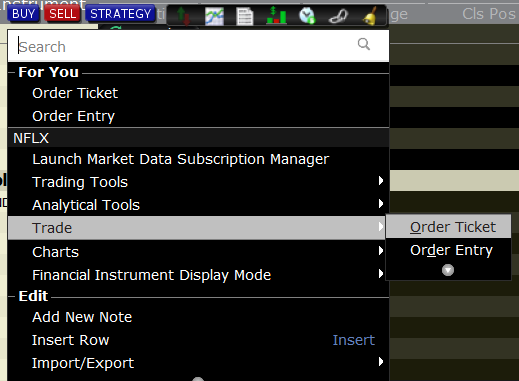Select Order Entry in Trade submenu
The height and width of the screenshot is (381, 519).
(x=448, y=250)
